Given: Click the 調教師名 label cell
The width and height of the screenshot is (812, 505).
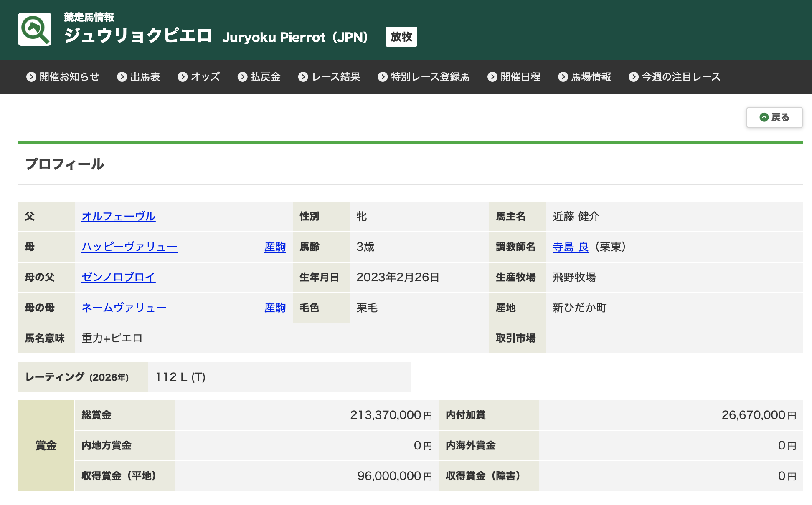Looking at the screenshot, I should 518,247.
